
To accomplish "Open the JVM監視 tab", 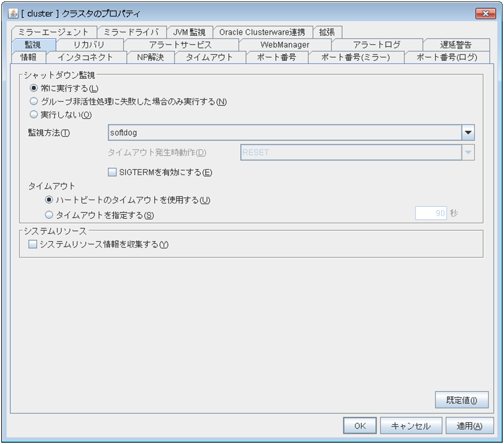I will coord(190,32).
